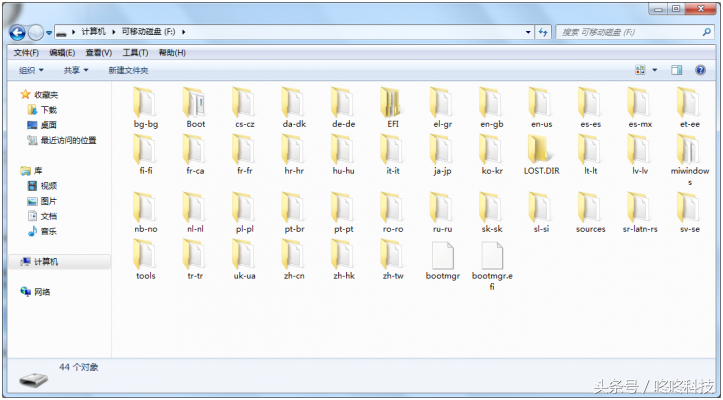Viewport: 723px width, 400px height.
Task: Select the et-ee folder
Action: tap(690, 107)
